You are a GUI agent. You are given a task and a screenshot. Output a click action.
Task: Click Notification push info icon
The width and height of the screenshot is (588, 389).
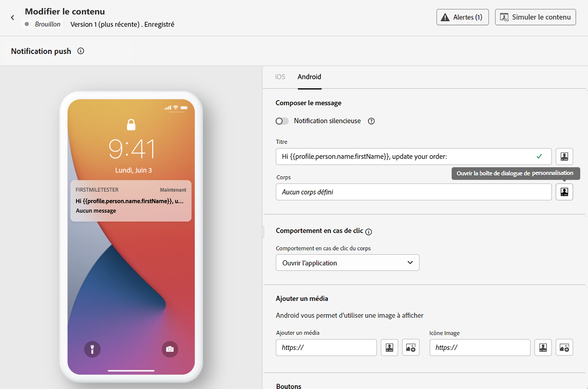(x=81, y=51)
